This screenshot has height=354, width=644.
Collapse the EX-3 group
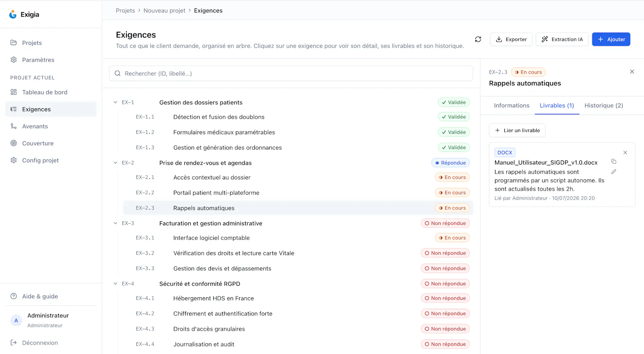pyautogui.click(x=116, y=223)
